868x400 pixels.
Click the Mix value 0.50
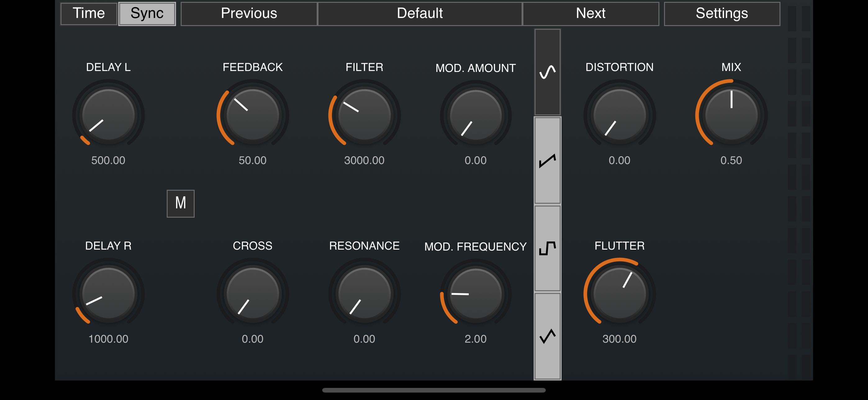[731, 160]
